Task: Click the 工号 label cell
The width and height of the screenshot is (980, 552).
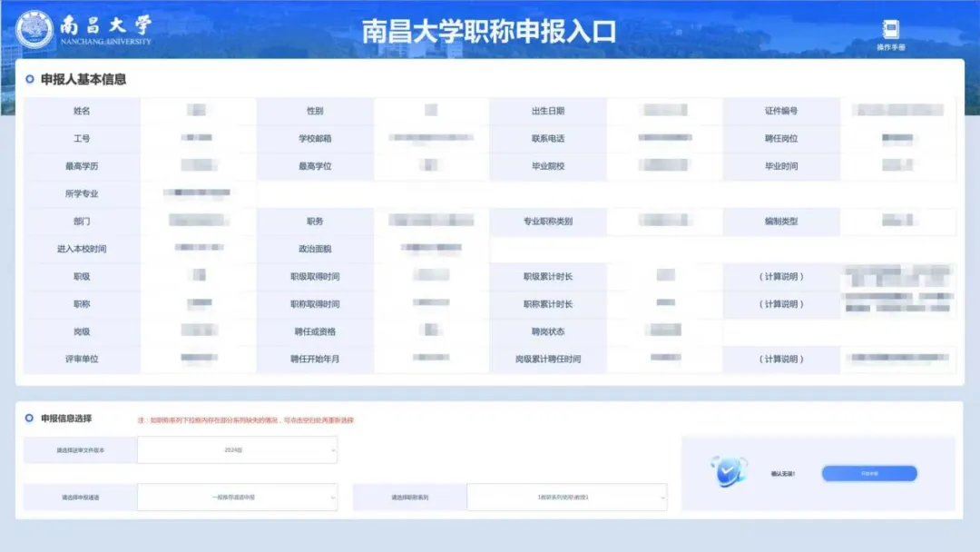Action: pos(82,139)
